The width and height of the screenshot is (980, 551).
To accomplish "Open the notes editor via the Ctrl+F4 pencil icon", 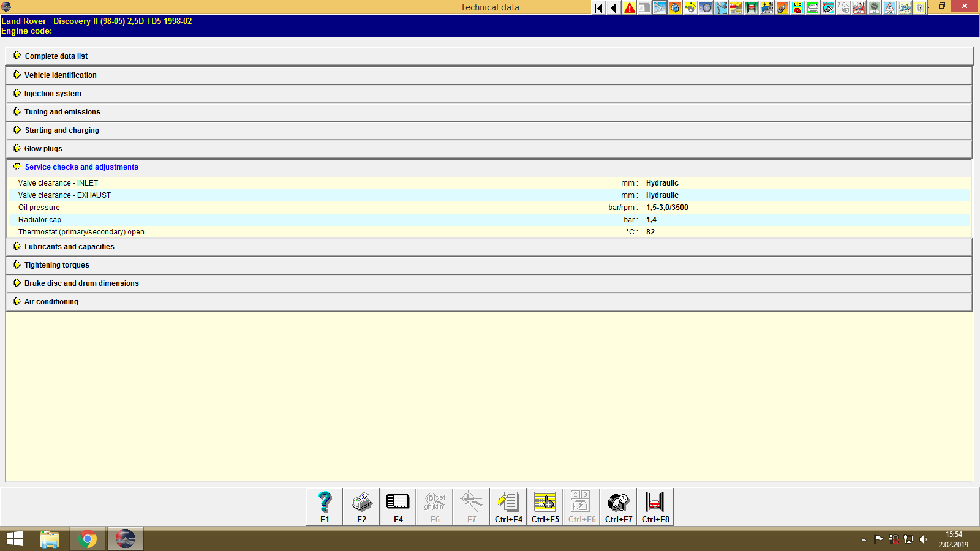I will [508, 506].
